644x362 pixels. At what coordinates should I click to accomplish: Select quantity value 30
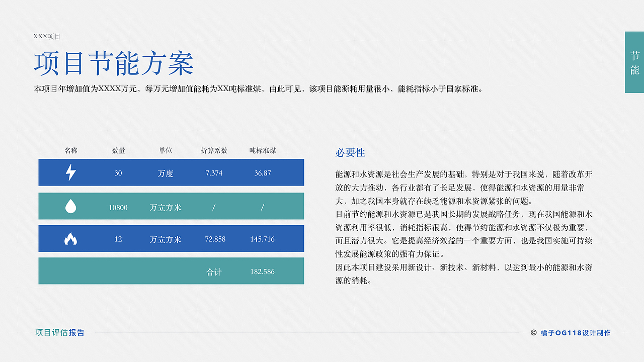[x=118, y=173]
